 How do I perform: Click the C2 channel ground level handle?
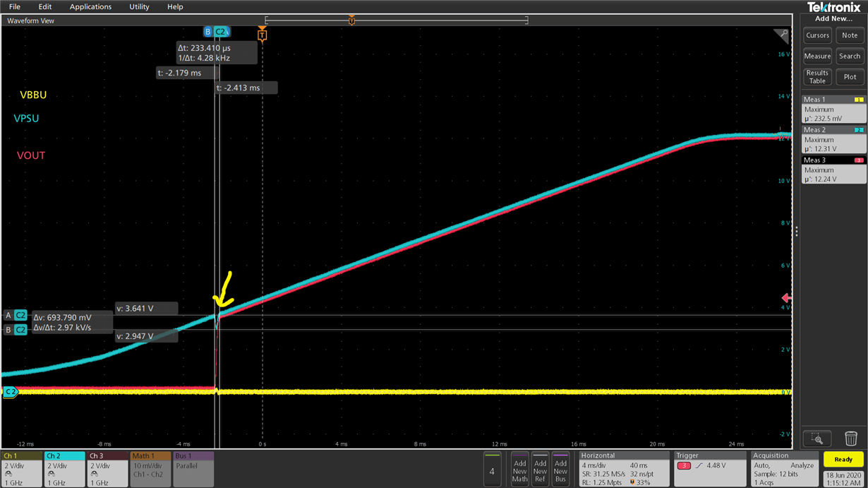pos(11,391)
